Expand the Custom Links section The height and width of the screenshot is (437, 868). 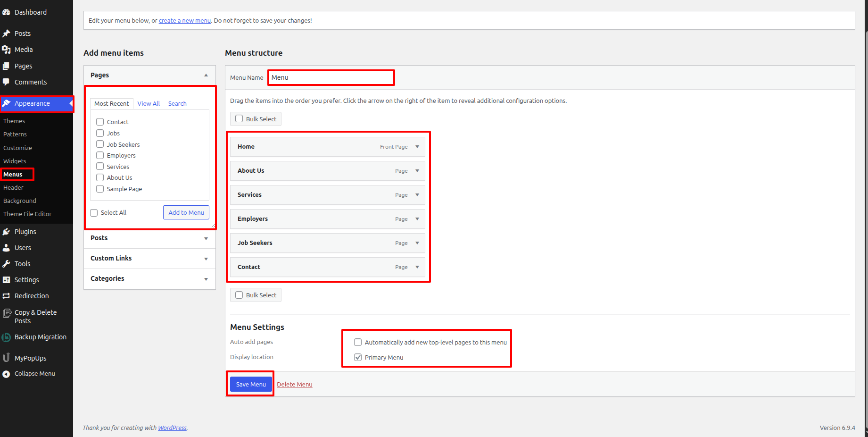coord(206,259)
